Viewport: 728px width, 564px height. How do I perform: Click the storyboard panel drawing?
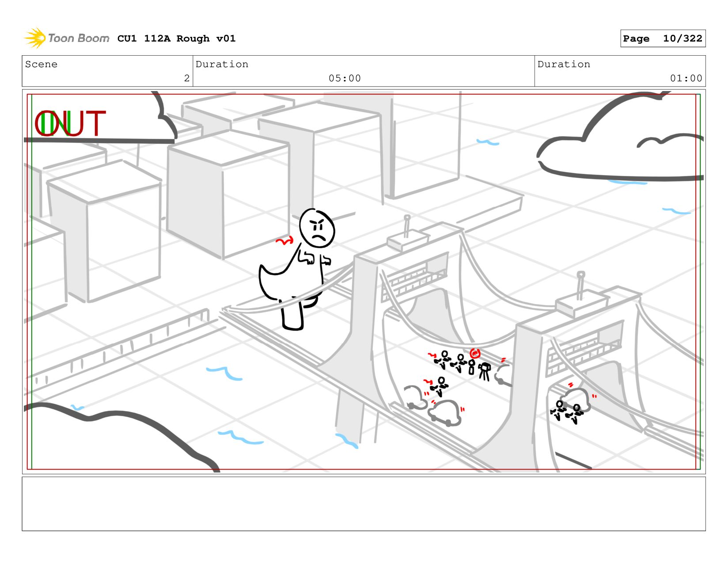[364, 282]
